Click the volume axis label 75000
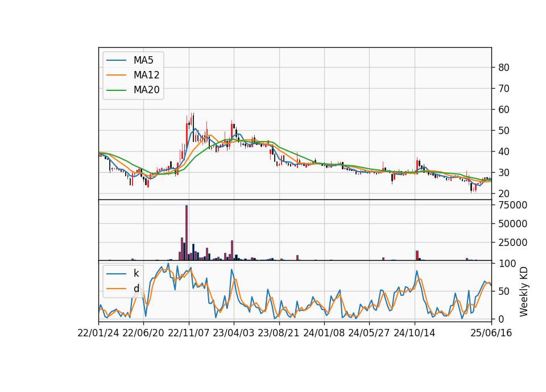Viewport: 546px width, 392px height. 512,205
